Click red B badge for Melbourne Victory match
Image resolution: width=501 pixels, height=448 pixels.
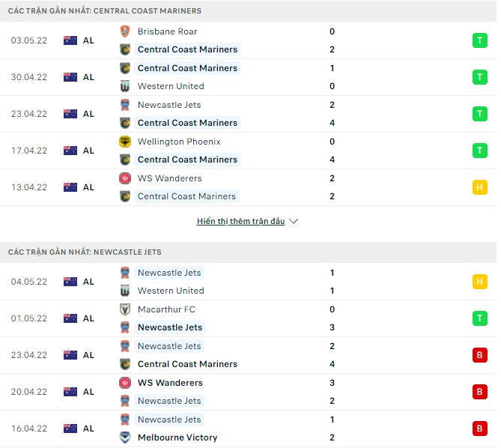pos(479,429)
